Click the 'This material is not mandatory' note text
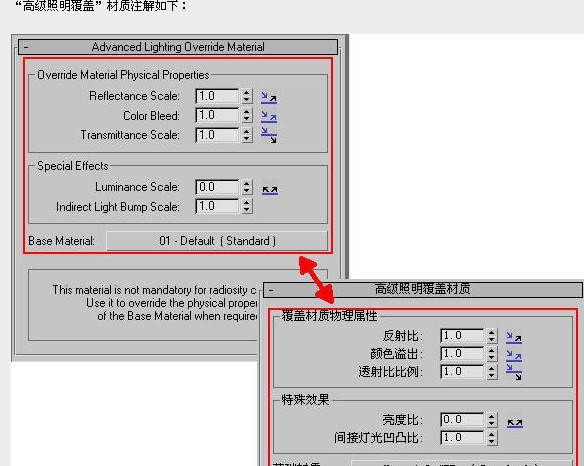 coord(155,303)
